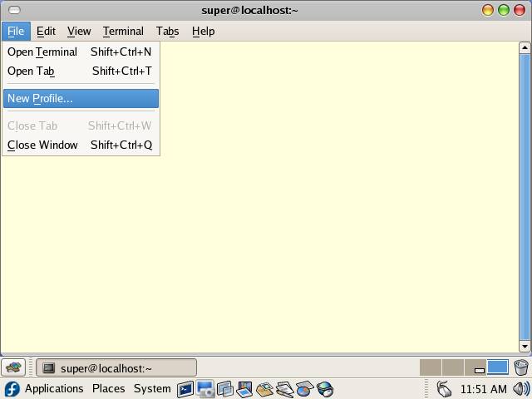Switch to the first workspace in switcher
532x399 pixels.
[x=430, y=367]
